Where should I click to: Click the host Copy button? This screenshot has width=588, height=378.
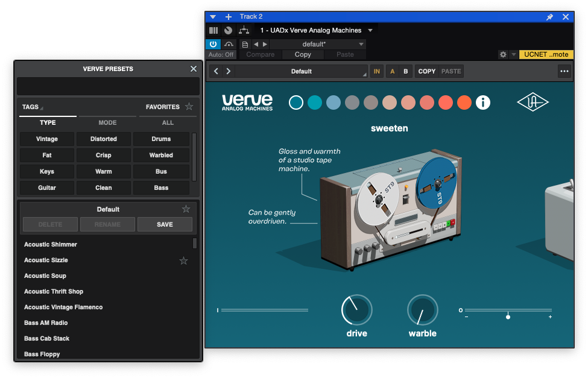pos(303,54)
